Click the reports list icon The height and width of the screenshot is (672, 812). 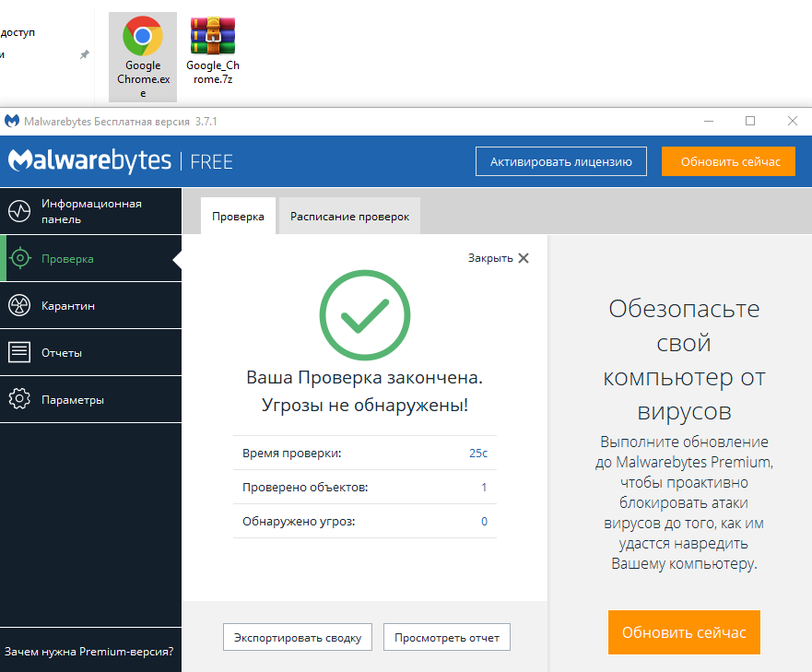[19, 352]
